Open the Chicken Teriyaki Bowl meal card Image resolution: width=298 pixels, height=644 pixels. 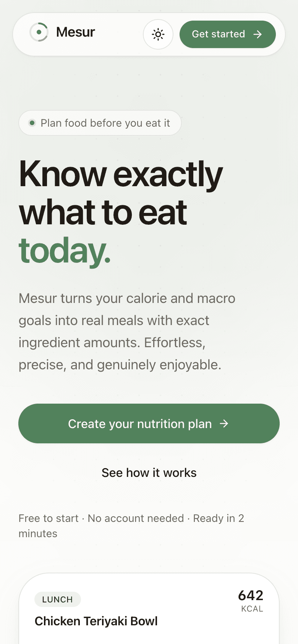coord(149,609)
